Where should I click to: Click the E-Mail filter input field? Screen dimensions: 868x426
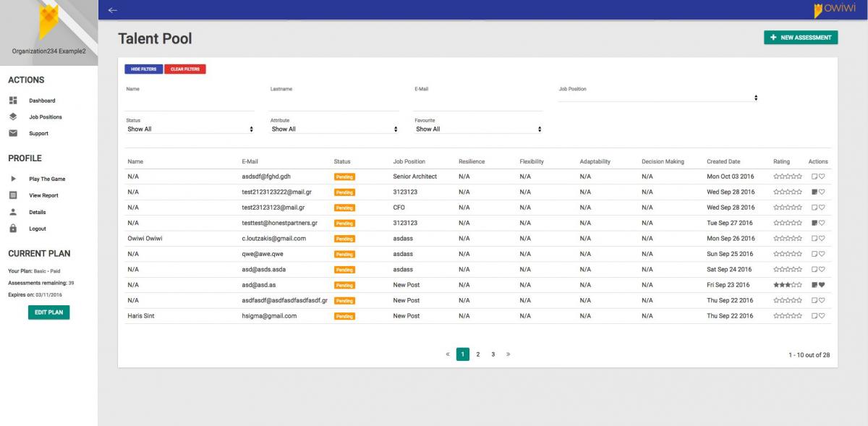click(478, 103)
